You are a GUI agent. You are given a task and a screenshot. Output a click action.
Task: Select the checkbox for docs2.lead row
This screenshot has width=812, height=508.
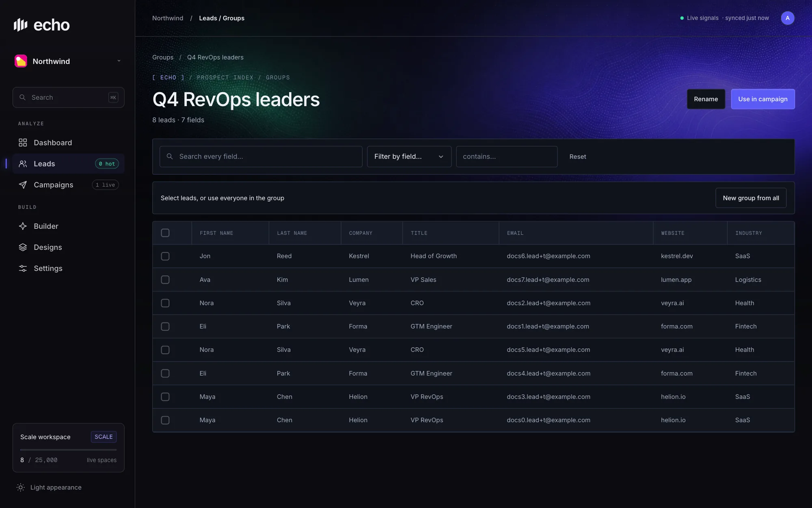pyautogui.click(x=165, y=303)
